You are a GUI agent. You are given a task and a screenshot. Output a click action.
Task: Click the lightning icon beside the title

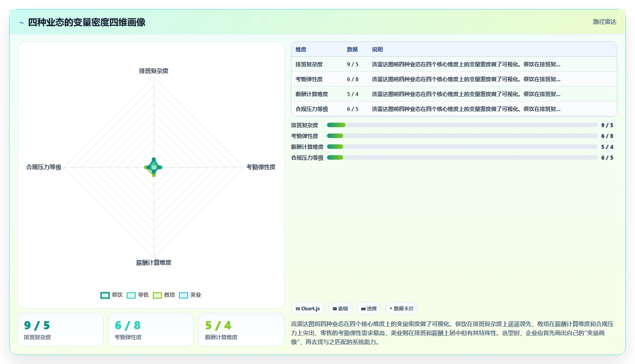coord(21,23)
